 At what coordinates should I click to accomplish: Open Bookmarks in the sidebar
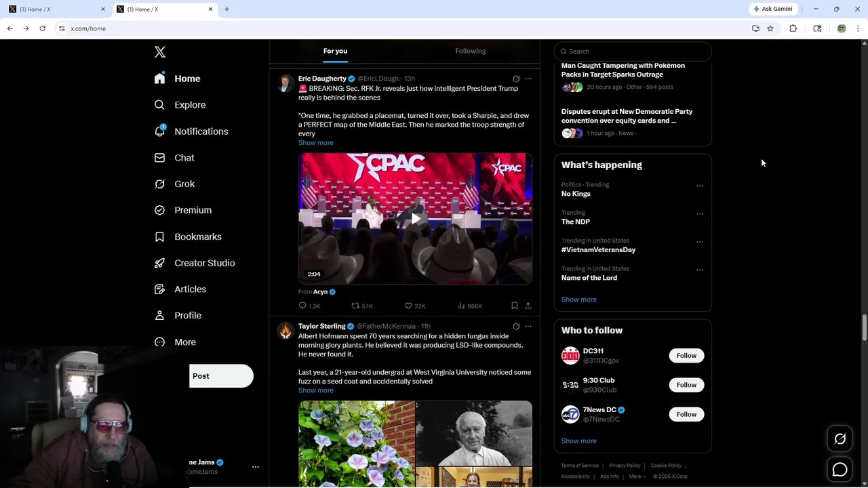(189, 237)
